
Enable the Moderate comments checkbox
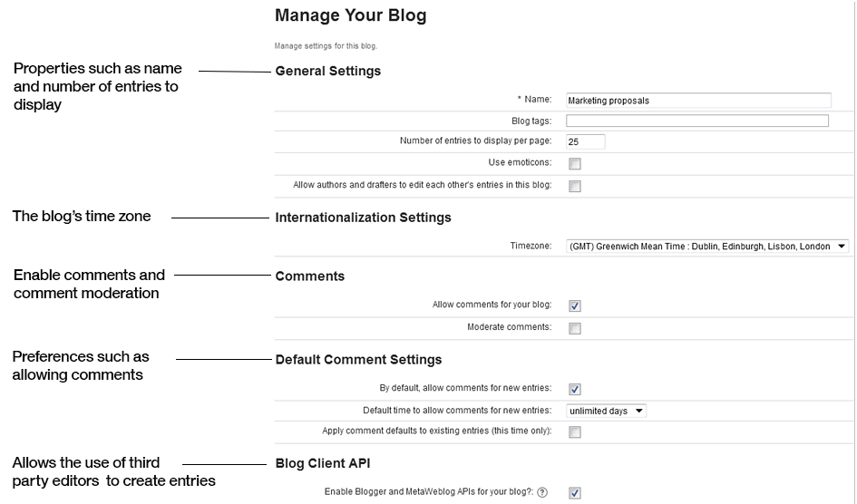click(x=575, y=328)
